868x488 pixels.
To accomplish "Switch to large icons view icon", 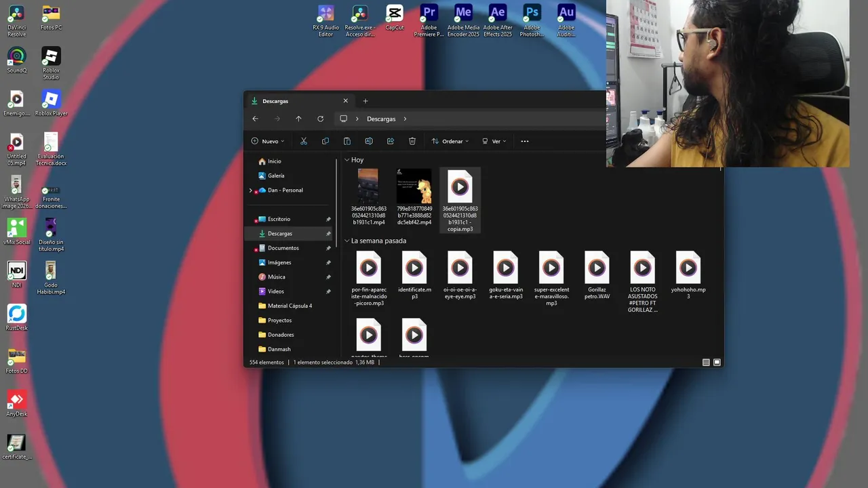I will point(717,363).
